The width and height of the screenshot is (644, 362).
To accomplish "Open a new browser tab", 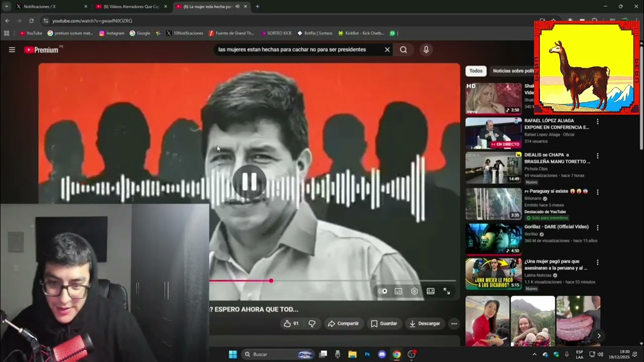I will [258, 7].
